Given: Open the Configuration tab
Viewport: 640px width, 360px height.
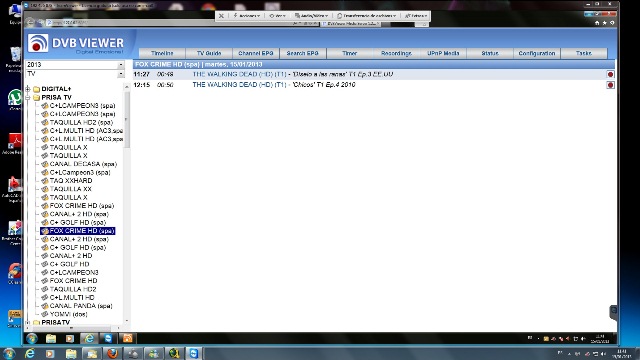Looking at the screenshot, I should pos(537,53).
